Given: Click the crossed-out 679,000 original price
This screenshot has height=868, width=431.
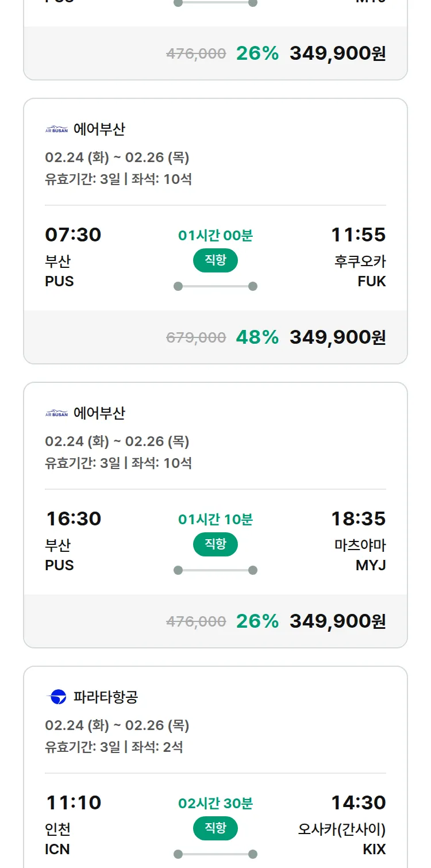Looking at the screenshot, I should [x=196, y=338].
